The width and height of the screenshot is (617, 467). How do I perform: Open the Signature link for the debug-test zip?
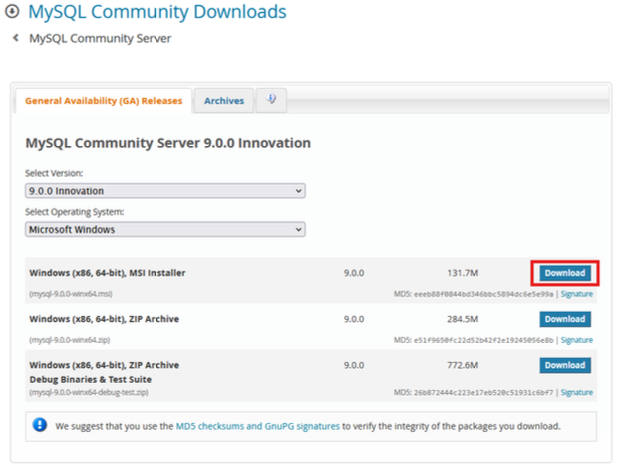click(576, 392)
